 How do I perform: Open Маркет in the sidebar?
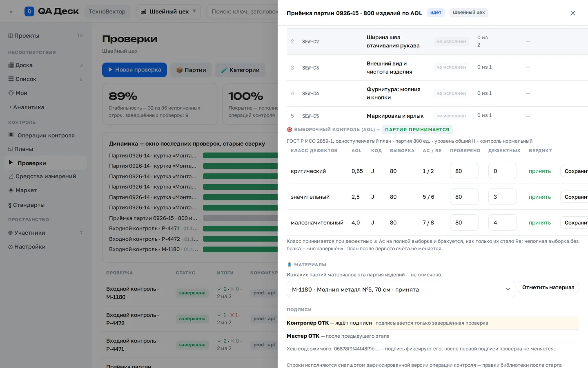pos(45,190)
